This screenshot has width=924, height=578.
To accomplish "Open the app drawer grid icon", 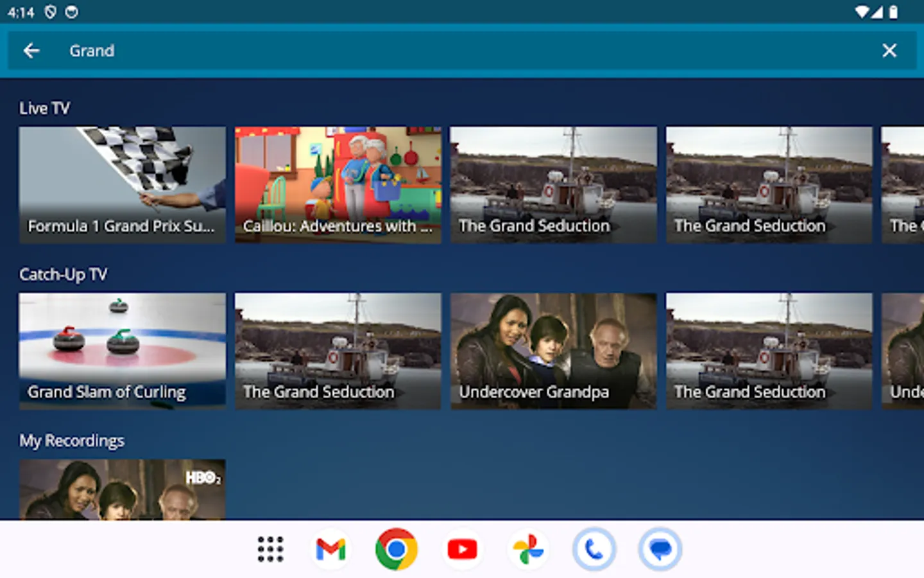I will pos(270,549).
